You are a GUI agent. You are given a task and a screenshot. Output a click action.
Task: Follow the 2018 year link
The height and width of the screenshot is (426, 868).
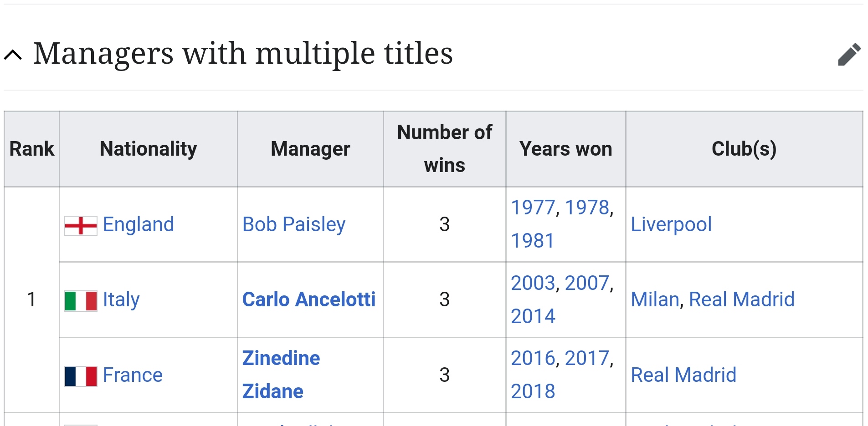point(533,391)
